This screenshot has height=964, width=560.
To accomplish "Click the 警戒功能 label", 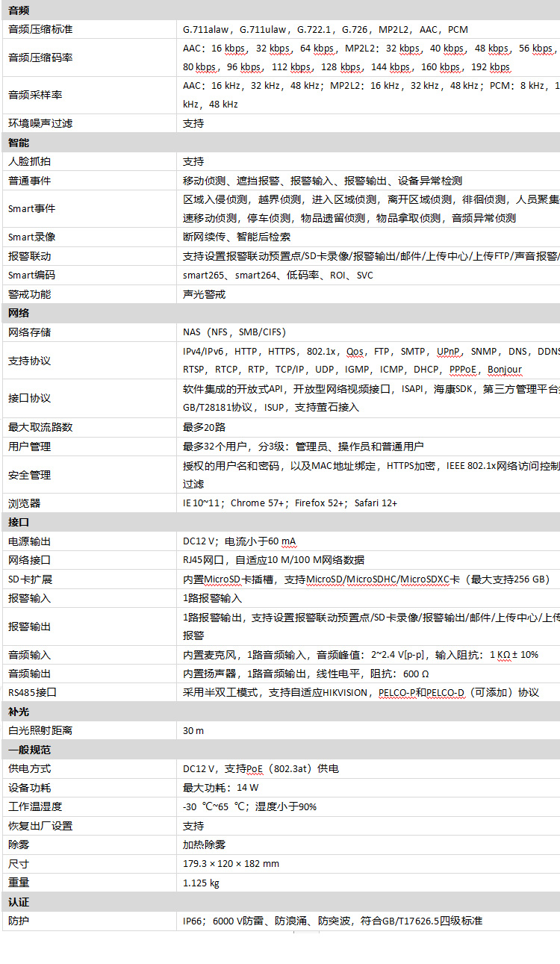I will pyautogui.click(x=30, y=294).
